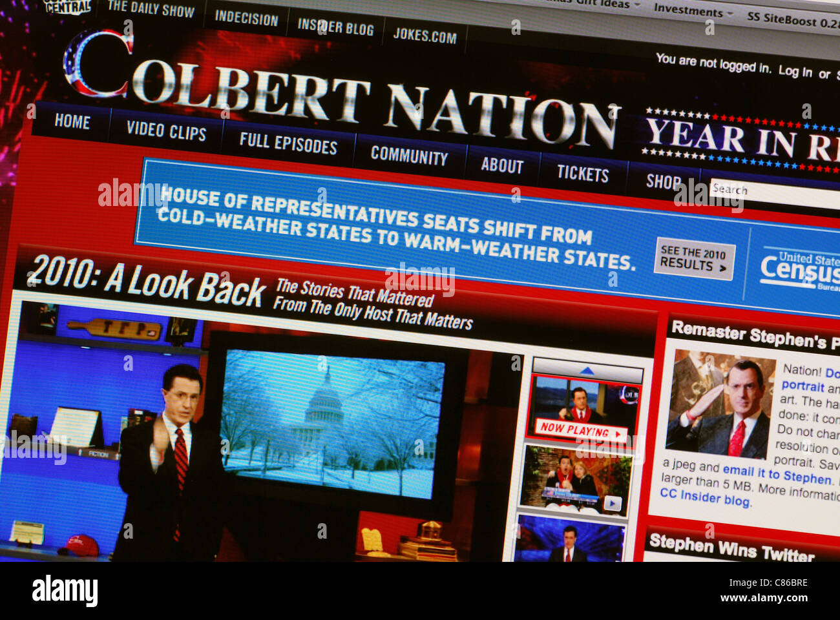Open the Video Clips tab
The width and height of the screenshot is (840, 620).
(166, 130)
